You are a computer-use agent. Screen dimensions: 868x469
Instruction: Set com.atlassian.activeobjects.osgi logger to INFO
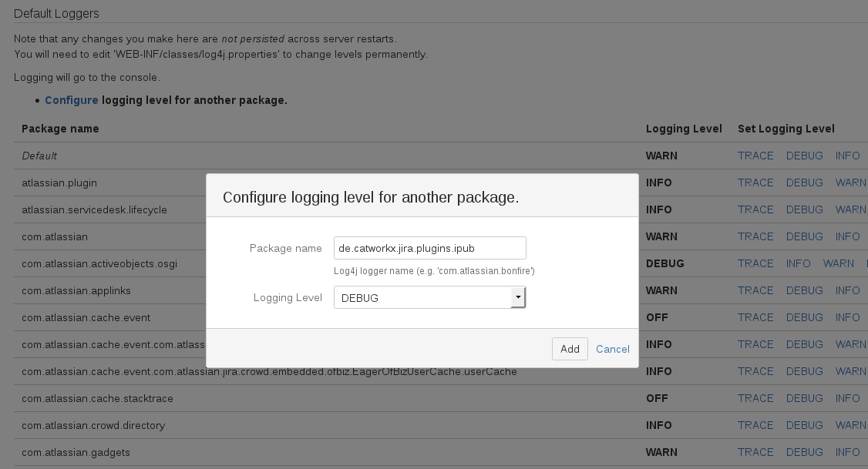coord(799,263)
